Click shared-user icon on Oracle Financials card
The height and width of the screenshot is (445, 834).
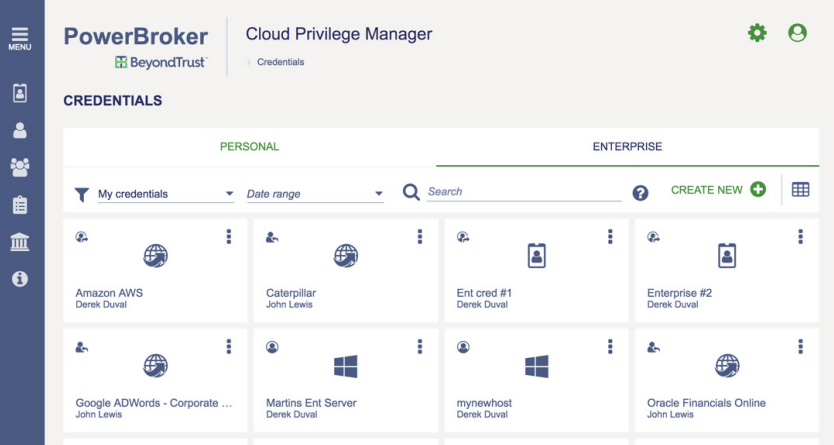tap(653, 347)
